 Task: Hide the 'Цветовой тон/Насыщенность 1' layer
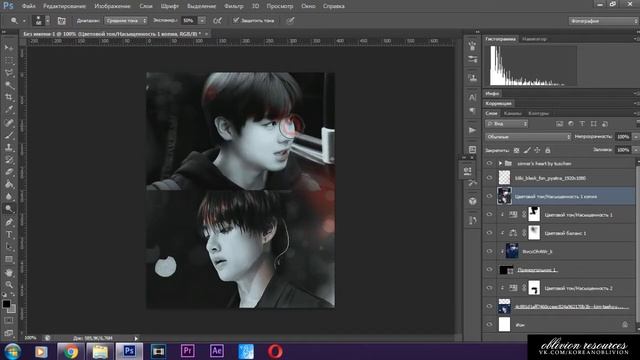(x=489, y=215)
